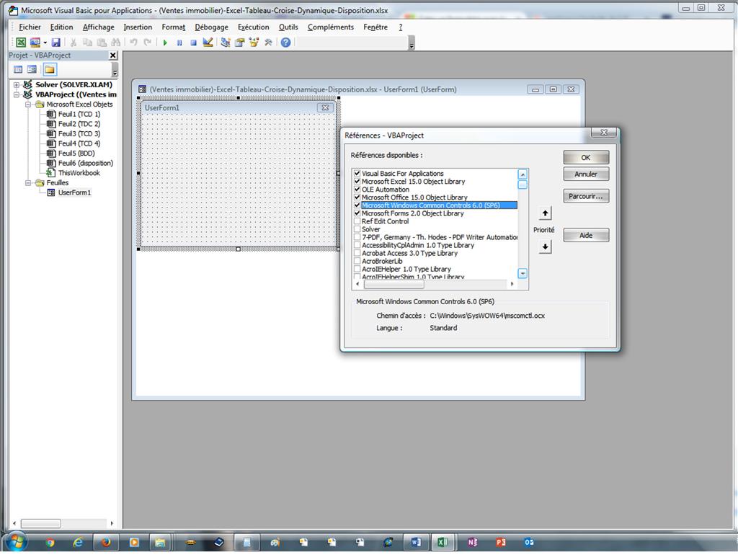Uncheck OLE Automation reference

(357, 189)
